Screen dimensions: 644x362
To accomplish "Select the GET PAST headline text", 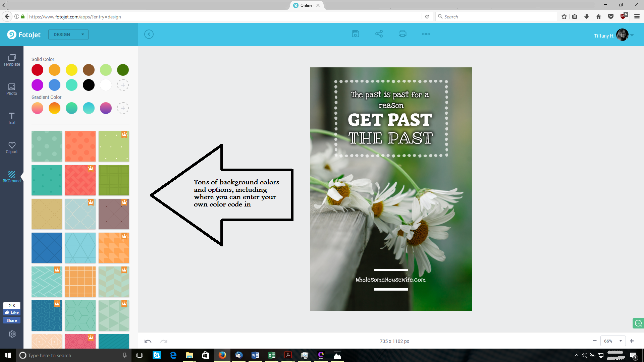I will coord(390,120).
